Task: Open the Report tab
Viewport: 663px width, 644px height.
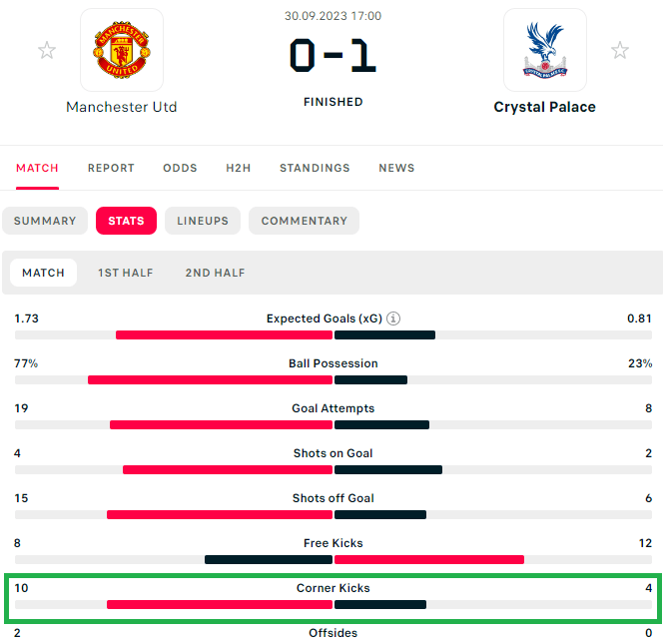Action: [x=111, y=168]
